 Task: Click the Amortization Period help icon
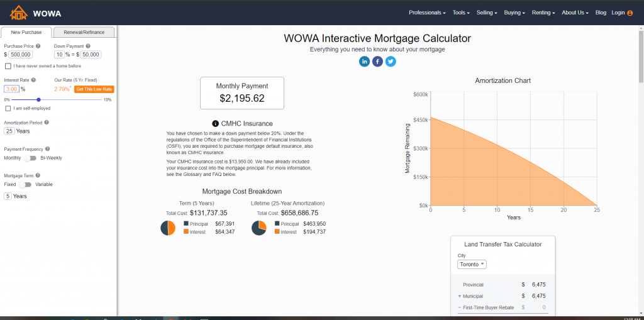pyautogui.click(x=47, y=123)
